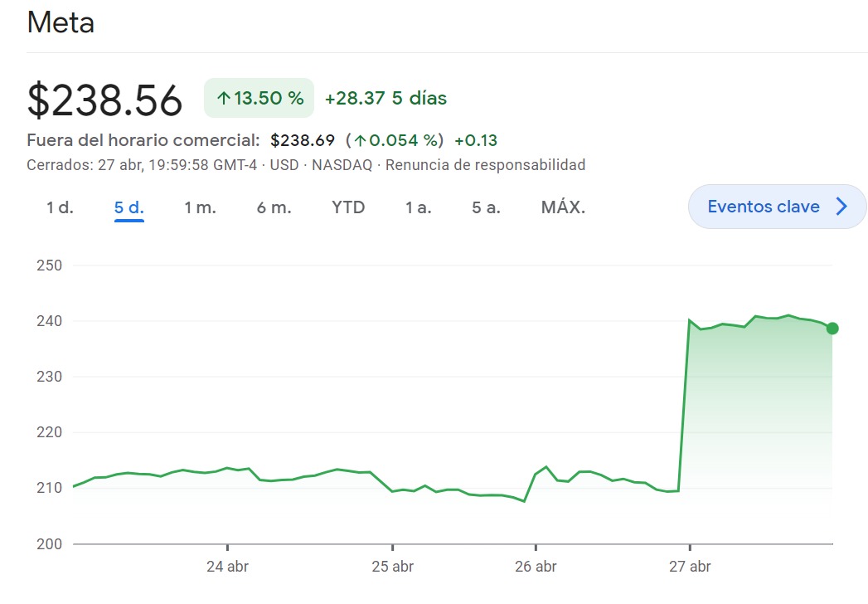Viewport: 868px width, 604px height.
Task: Click the 0.054 % after-hours change
Action: point(395,140)
